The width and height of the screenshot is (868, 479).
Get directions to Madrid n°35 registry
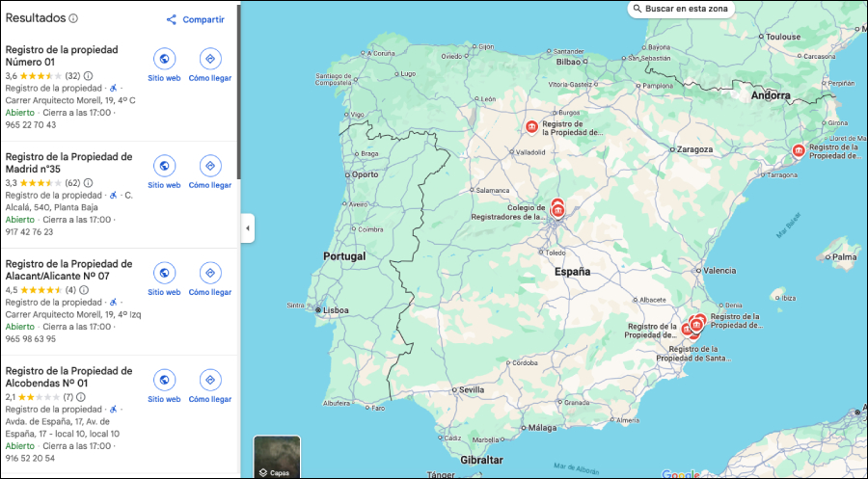(x=210, y=173)
